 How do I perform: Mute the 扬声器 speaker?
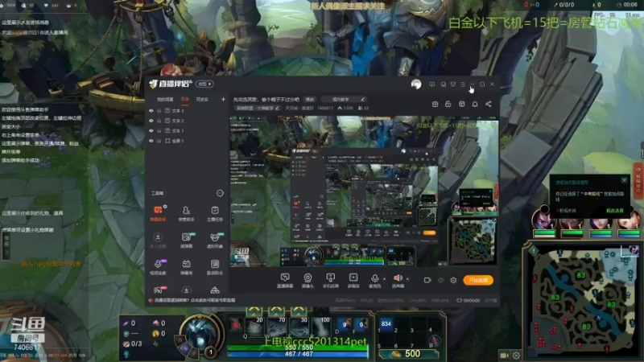[398, 280]
